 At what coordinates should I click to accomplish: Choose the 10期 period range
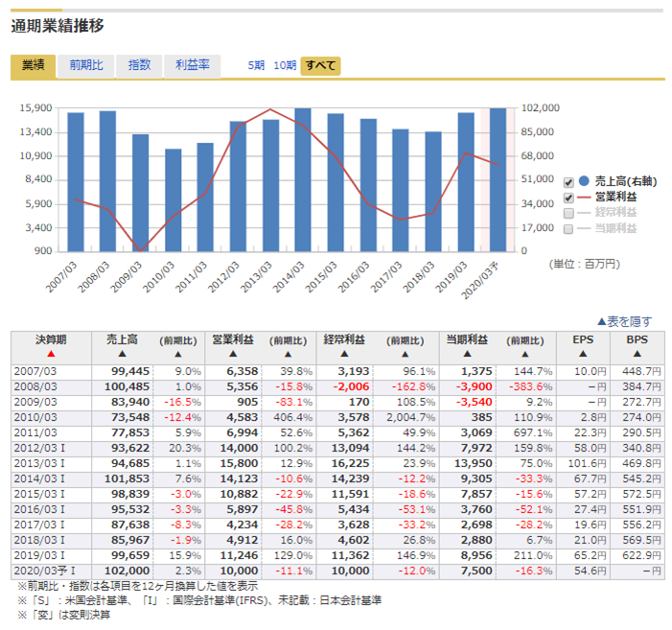tap(284, 66)
